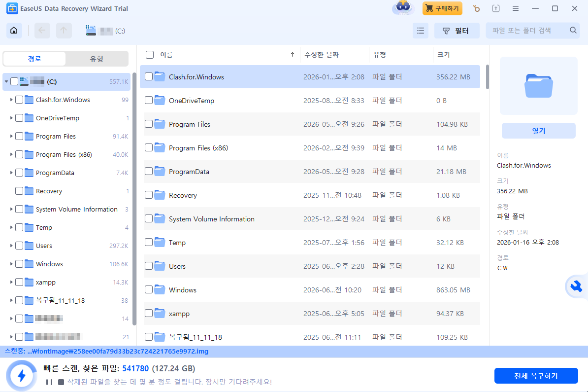This screenshot has width=588, height=392.
Task: Expand Program Files in the tree
Action: (11, 136)
